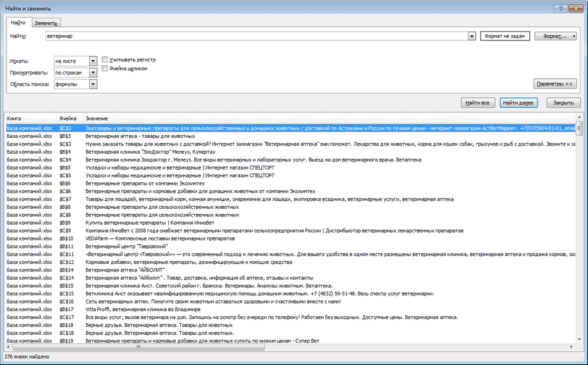Click the horizontal scrollbar left arrow
This screenshot has height=365, width=588.
[x=9, y=347]
